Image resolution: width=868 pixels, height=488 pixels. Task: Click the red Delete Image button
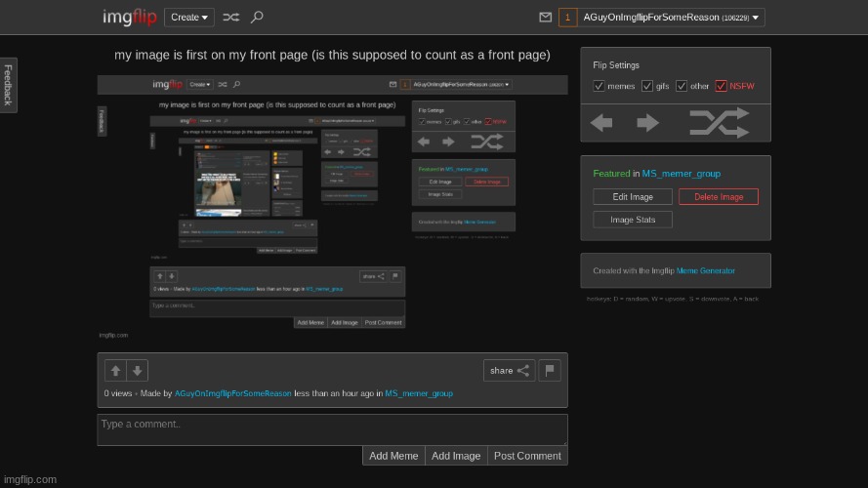[719, 196]
